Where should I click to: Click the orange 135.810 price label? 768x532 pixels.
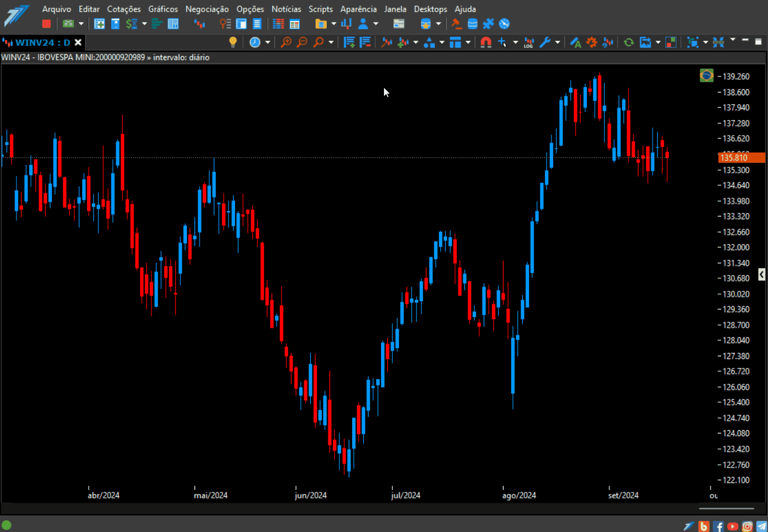click(742, 158)
